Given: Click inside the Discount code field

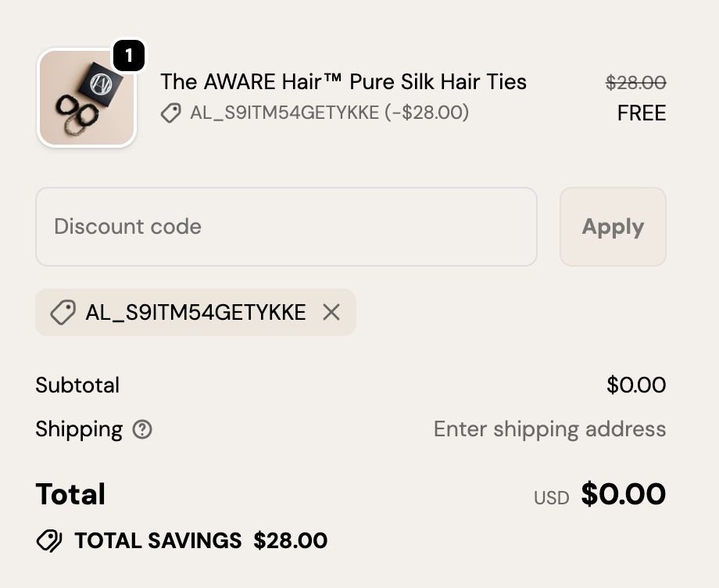Looking at the screenshot, I should tap(286, 227).
